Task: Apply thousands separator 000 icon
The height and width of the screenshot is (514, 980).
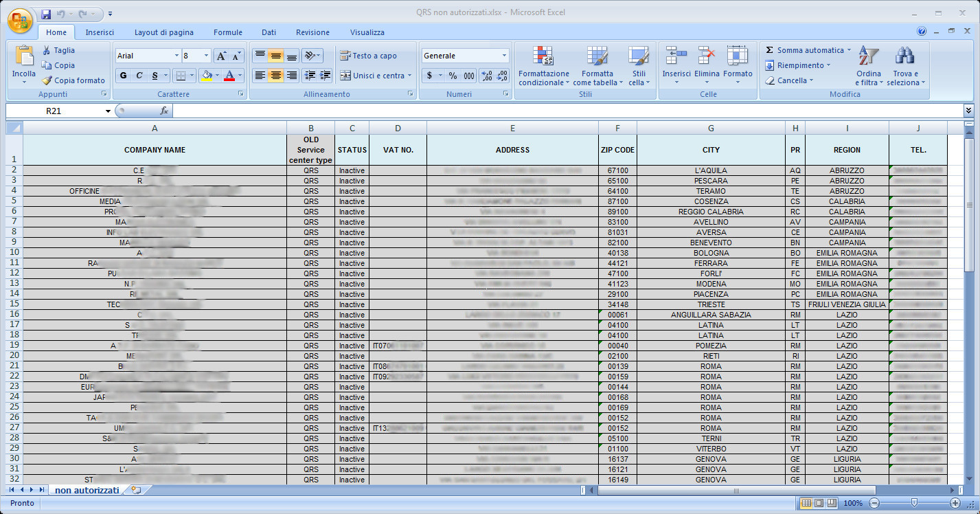Action: pyautogui.click(x=468, y=76)
